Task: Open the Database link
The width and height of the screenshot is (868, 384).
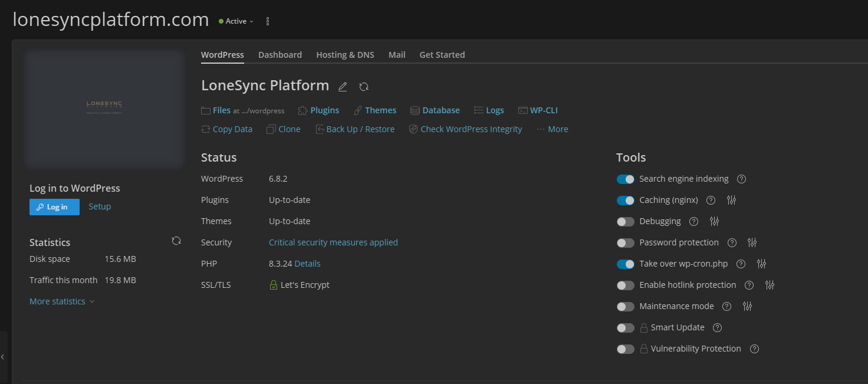Action: click(435, 110)
